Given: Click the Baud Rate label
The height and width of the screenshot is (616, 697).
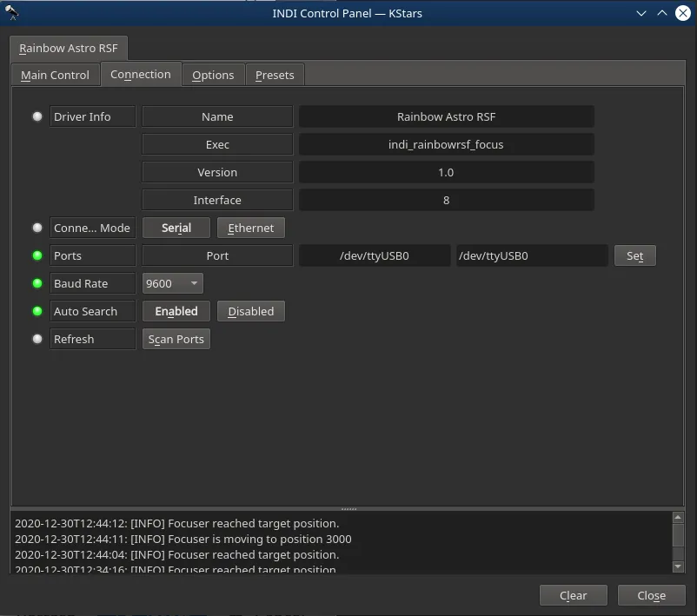Looking at the screenshot, I should click(92, 283).
